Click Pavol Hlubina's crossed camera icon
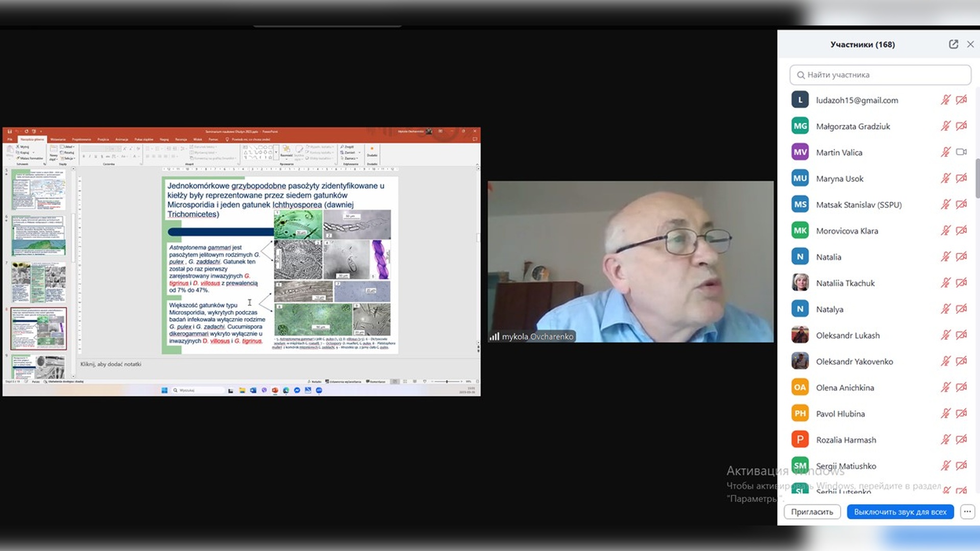 pos(961,413)
